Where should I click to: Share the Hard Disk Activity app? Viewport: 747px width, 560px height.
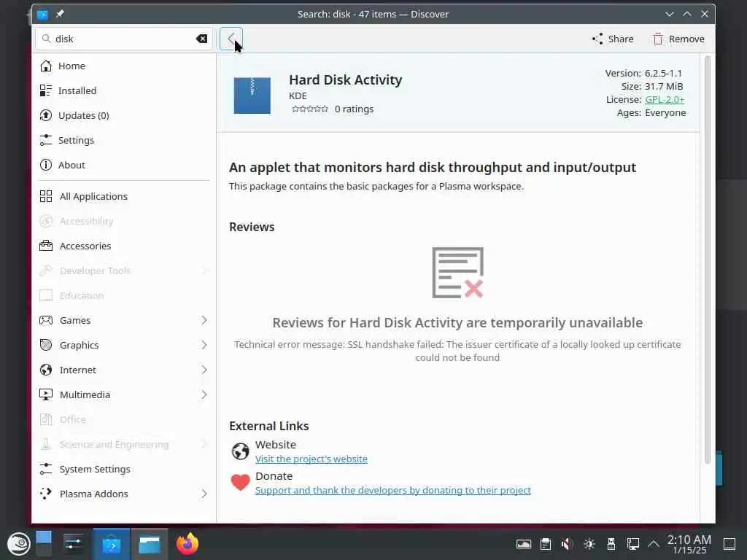pos(613,39)
